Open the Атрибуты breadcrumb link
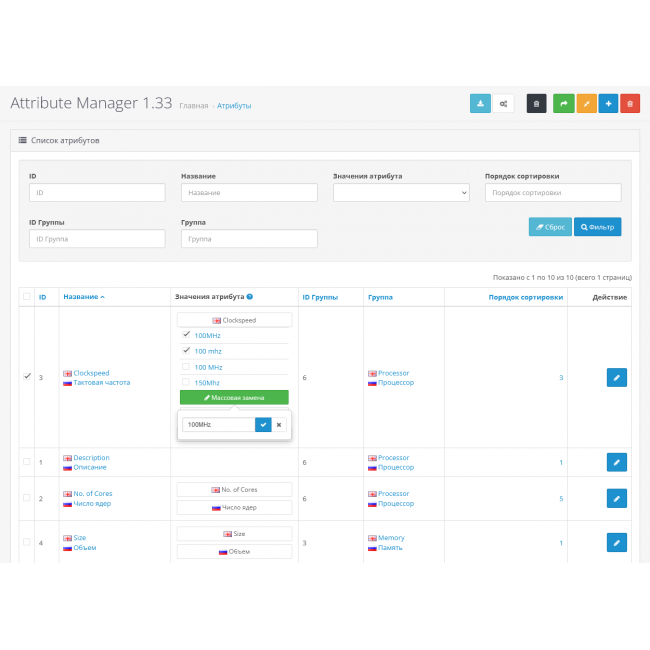Screen dimensions: 650x650 tap(234, 105)
